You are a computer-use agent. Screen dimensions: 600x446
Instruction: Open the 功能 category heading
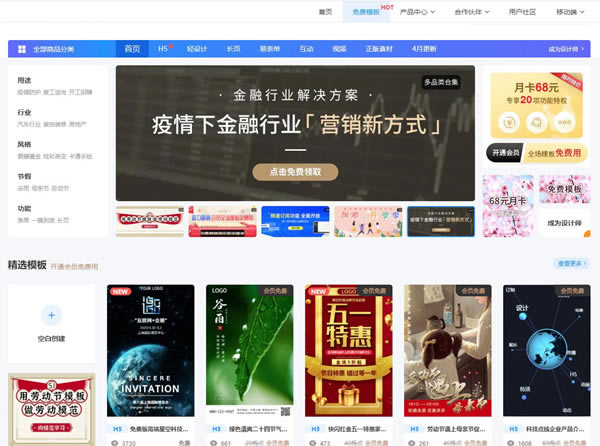coord(24,208)
